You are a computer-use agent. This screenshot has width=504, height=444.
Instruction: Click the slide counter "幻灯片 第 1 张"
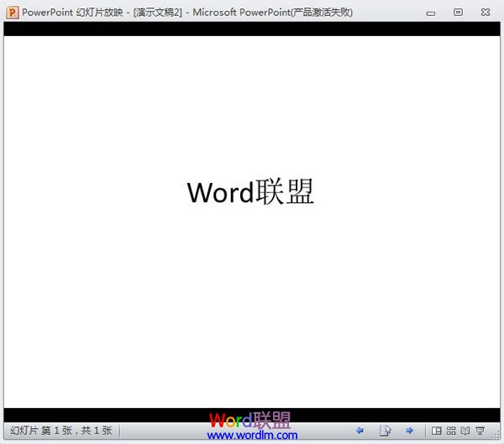42,431
